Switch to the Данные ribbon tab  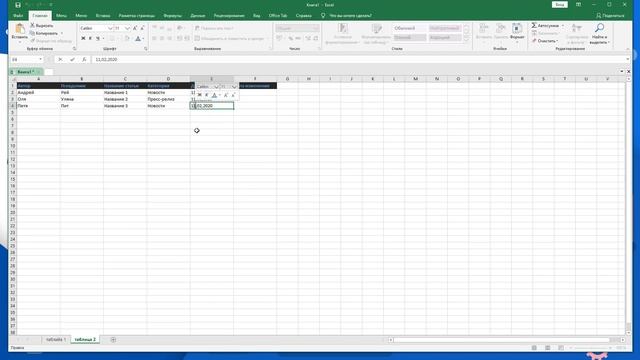[198, 16]
